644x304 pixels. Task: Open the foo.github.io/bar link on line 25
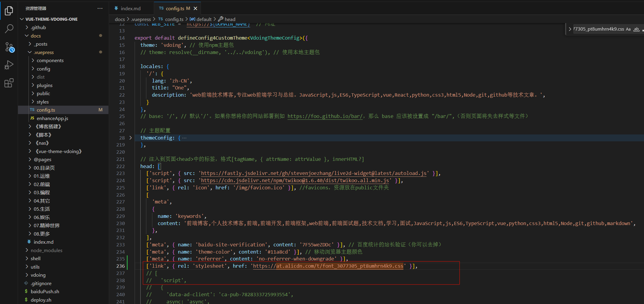(325, 116)
